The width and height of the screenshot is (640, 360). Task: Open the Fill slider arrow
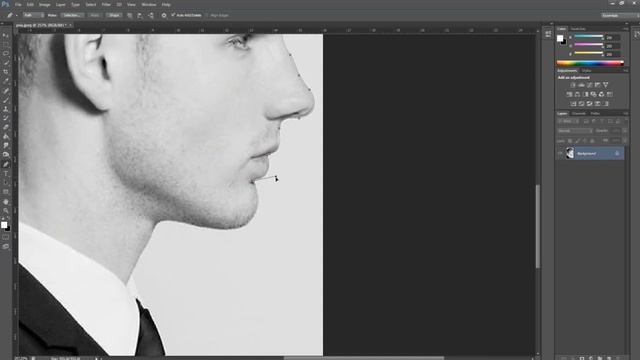tap(625, 141)
